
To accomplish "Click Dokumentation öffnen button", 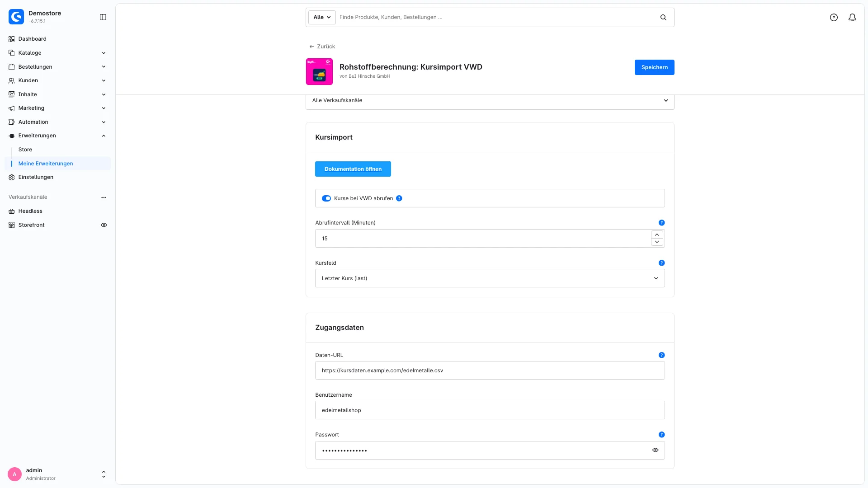I will point(353,169).
